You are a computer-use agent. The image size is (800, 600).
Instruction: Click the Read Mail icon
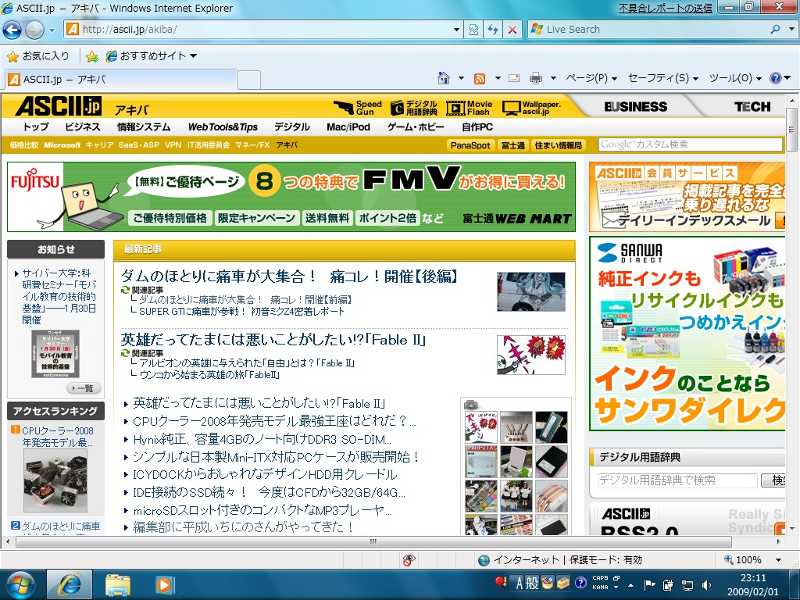click(514, 78)
